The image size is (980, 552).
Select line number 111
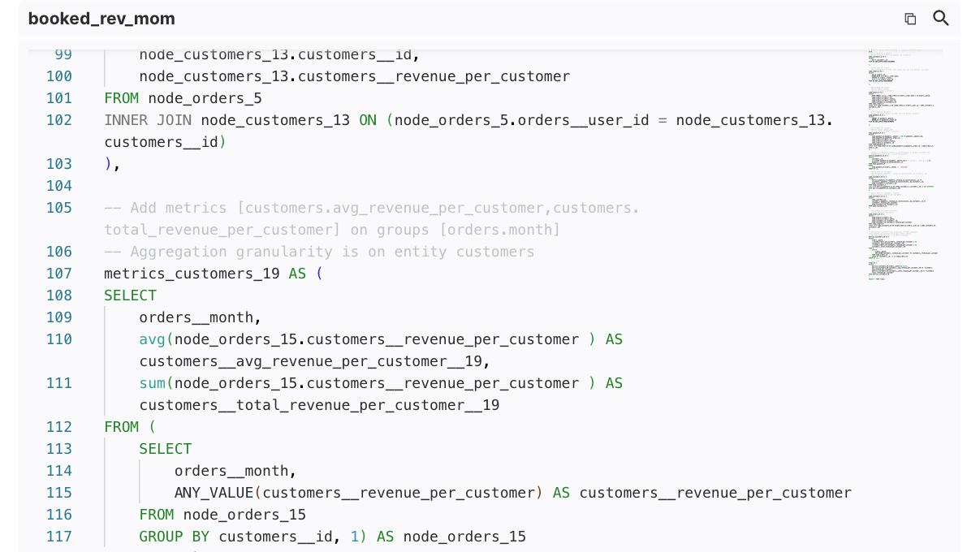tap(59, 383)
